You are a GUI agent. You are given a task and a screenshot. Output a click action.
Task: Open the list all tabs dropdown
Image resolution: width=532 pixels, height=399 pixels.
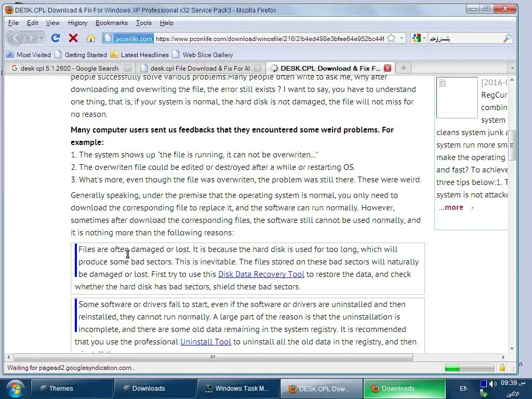[512, 68]
